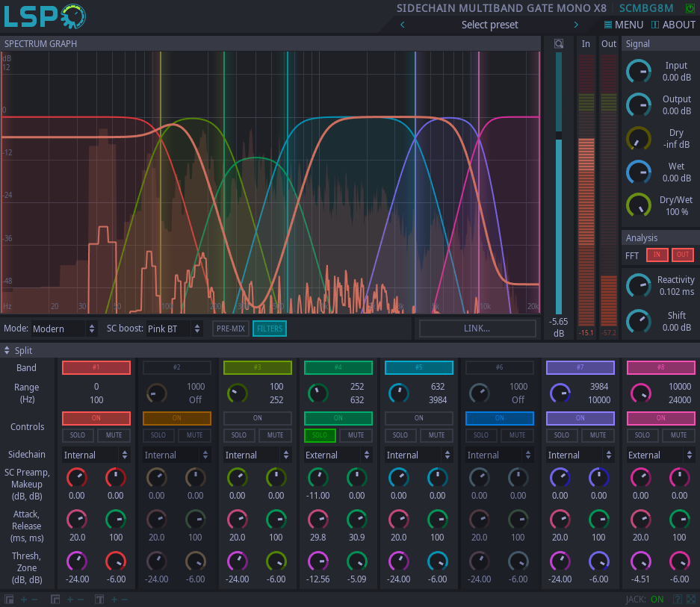The height and width of the screenshot is (607, 700).
Task: Click the LINK... button
Action: tap(477, 328)
